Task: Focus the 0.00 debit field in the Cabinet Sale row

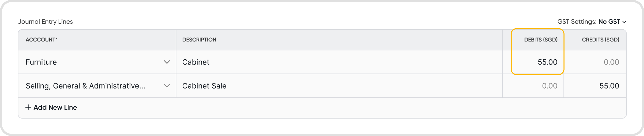Action: [549, 86]
